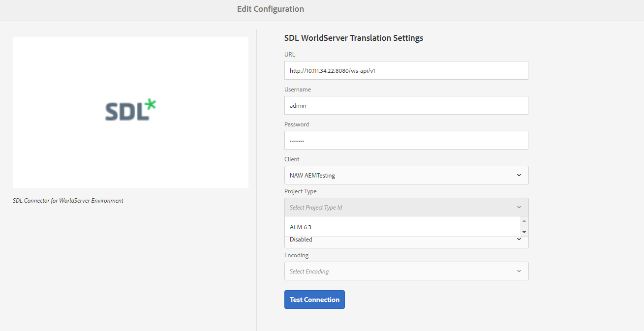Click the Password input field
This screenshot has height=331, width=644.
(x=406, y=140)
